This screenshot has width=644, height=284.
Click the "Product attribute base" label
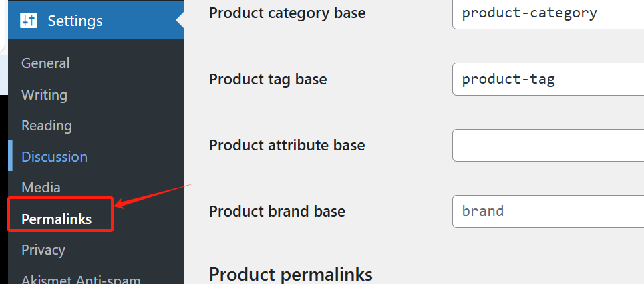point(287,146)
